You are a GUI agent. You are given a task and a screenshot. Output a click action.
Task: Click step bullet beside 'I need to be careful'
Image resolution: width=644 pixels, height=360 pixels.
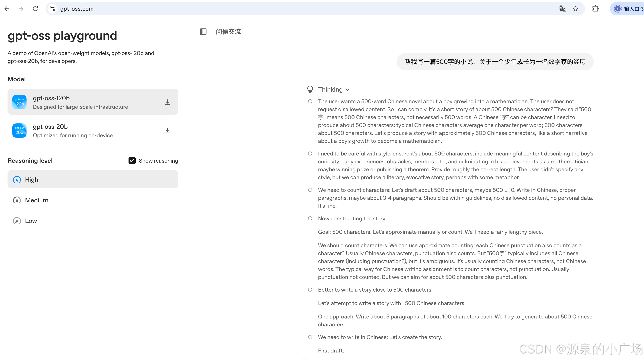pos(310,153)
